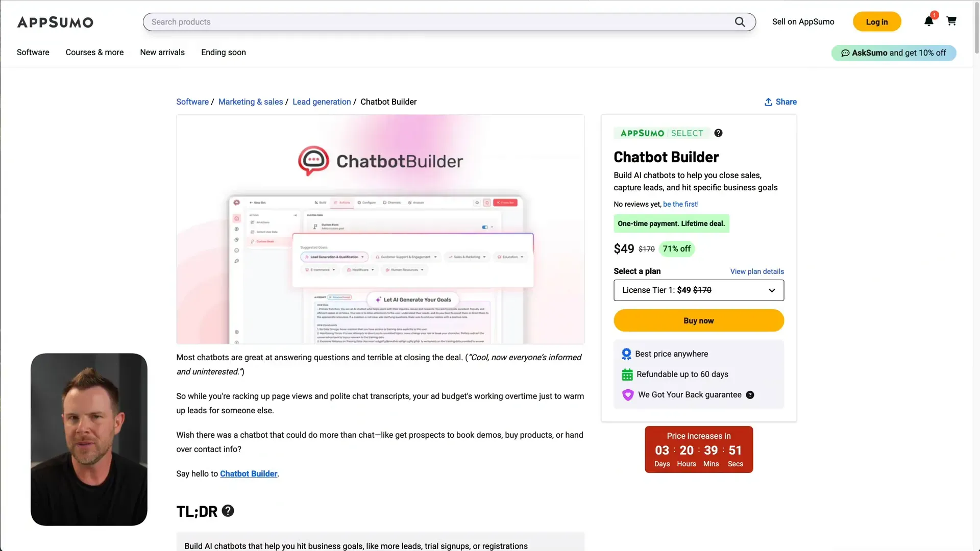Click the $49 price text
Screen dimensions: 980x551
click(624, 249)
